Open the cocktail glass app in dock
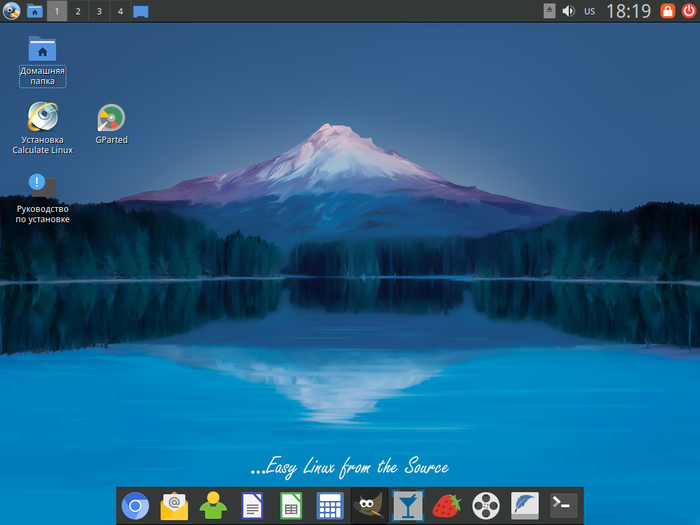 tap(408, 506)
